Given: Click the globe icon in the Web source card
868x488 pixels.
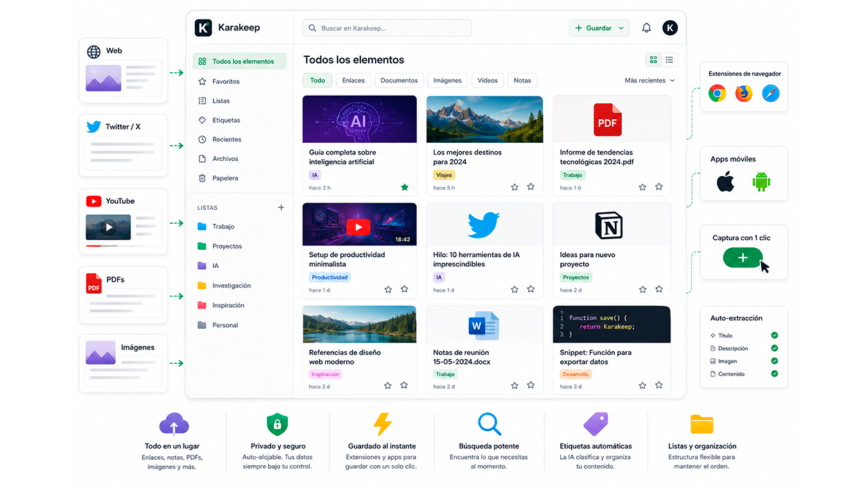Looking at the screenshot, I should point(94,51).
